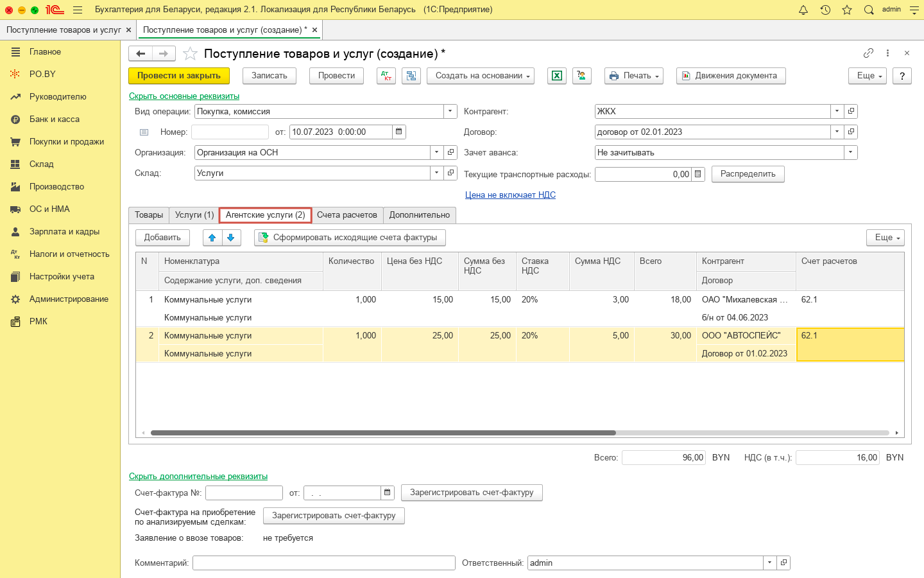Click into the Комментарий input field
Image resolution: width=924 pixels, height=578 pixels.
point(323,563)
